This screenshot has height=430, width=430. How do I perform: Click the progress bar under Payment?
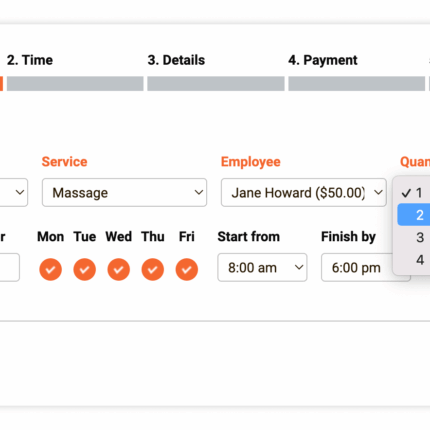[357, 83]
